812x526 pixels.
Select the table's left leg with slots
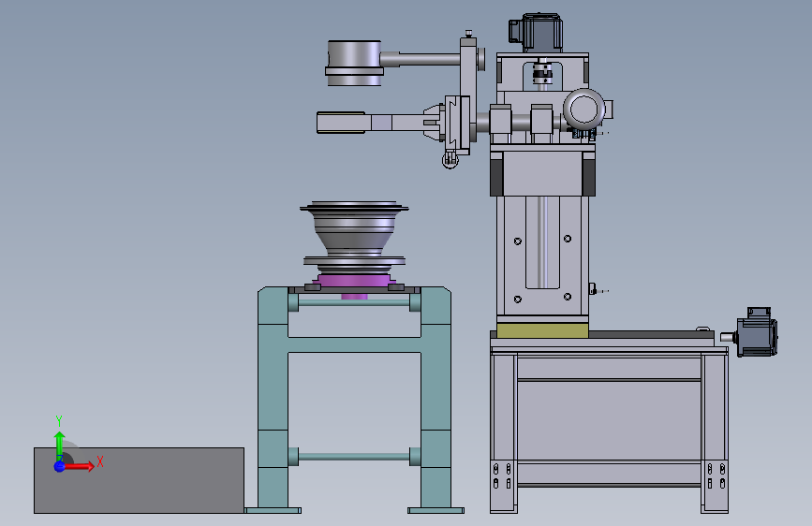pyautogui.click(x=504, y=432)
